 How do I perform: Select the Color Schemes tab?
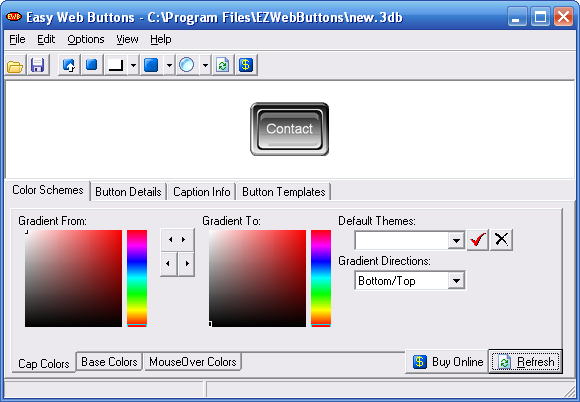(48, 190)
